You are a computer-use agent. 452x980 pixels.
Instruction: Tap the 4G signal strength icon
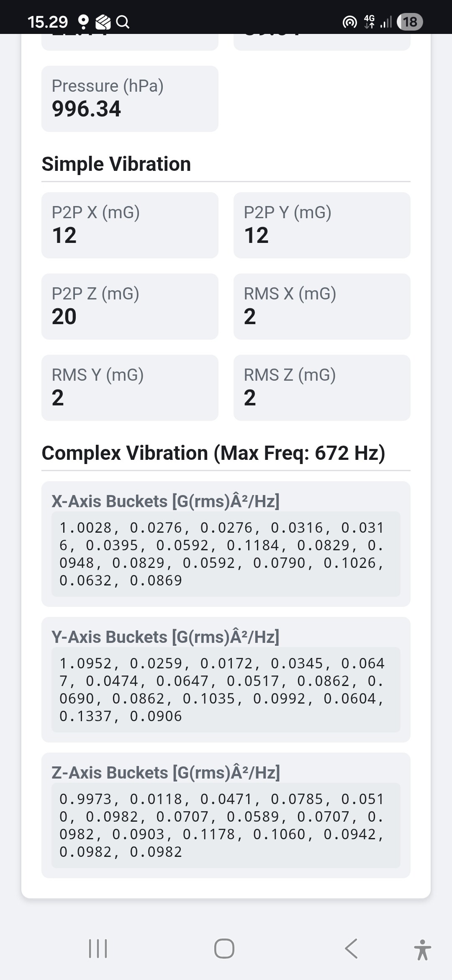tap(379, 22)
